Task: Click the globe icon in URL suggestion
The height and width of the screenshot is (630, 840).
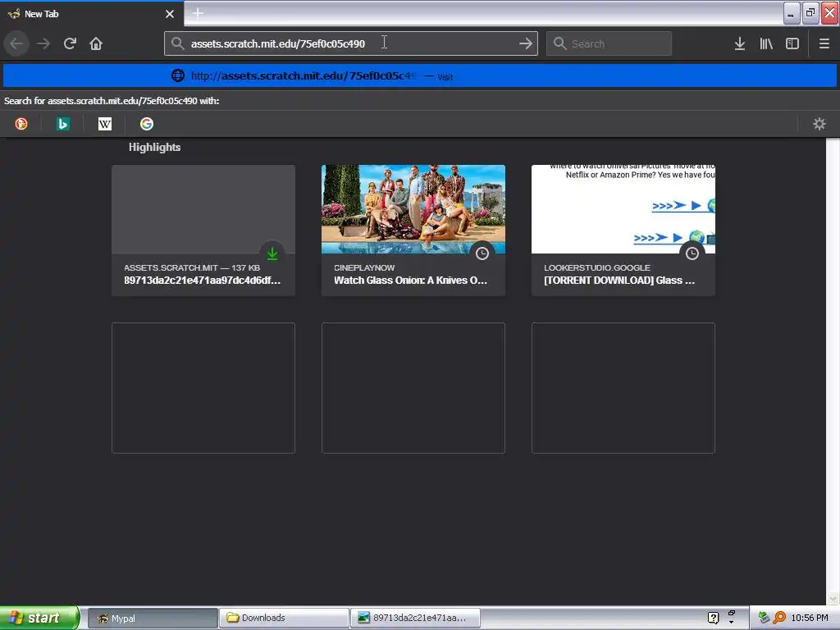Action: pos(178,75)
